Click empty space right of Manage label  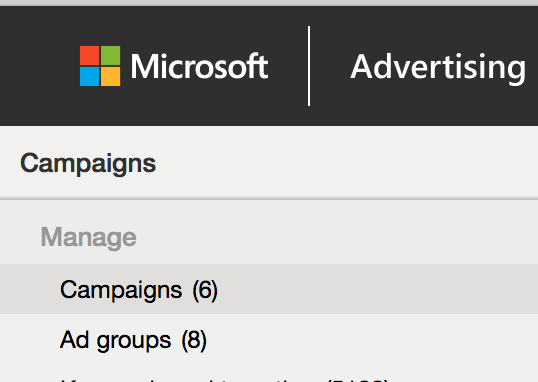[336, 237]
